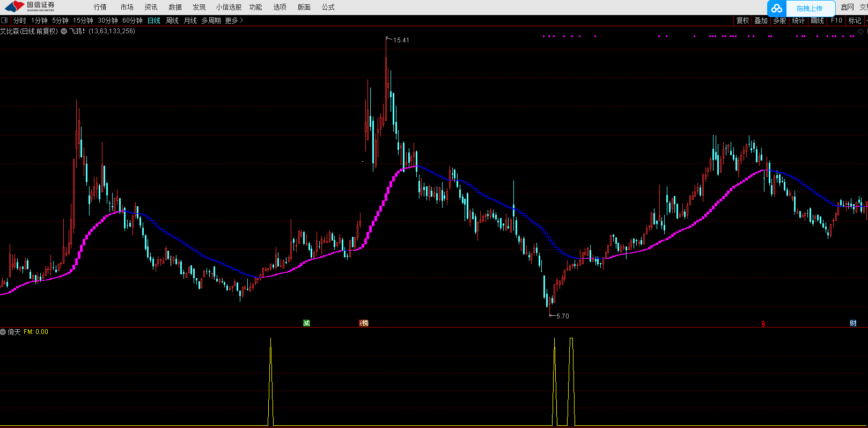The image size is (868, 428).
Task: Toggle the side panel icon beside 分时
Action: [4, 20]
